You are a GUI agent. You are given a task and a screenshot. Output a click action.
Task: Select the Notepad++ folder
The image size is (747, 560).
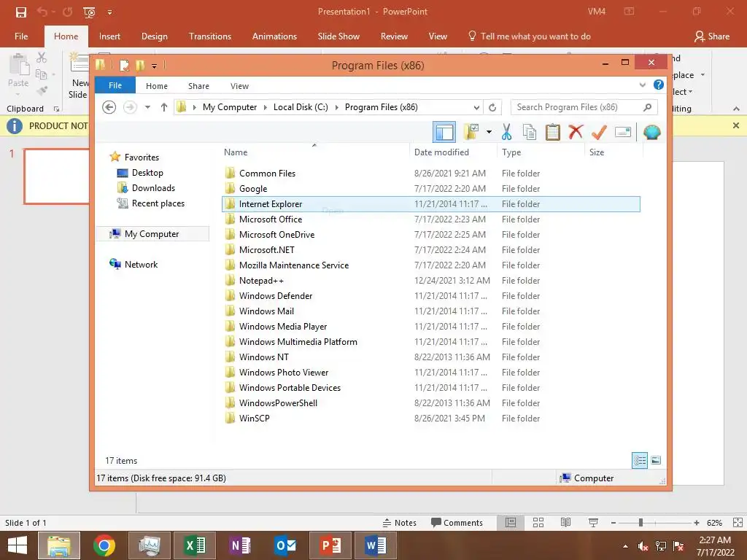(431, 281)
